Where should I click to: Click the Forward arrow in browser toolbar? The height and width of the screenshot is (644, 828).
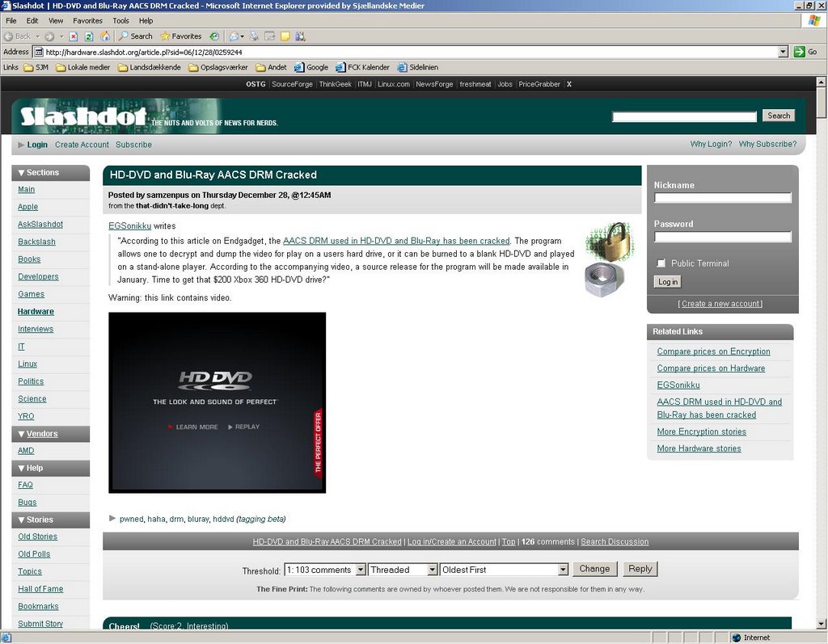coord(49,36)
